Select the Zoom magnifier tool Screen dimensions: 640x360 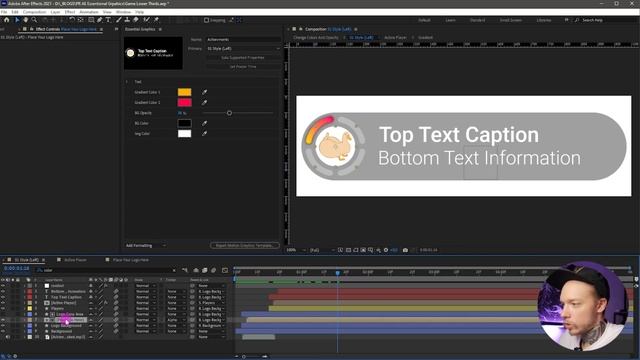pos(34,20)
